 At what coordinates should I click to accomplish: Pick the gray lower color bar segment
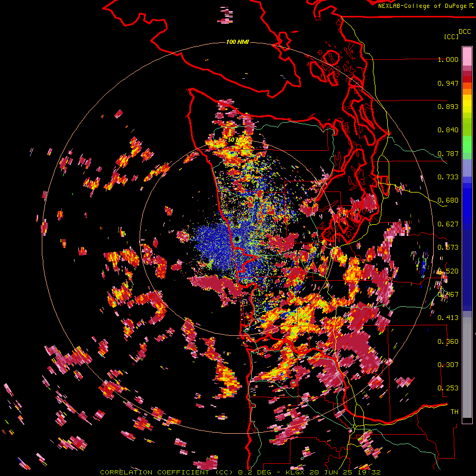[467, 368]
